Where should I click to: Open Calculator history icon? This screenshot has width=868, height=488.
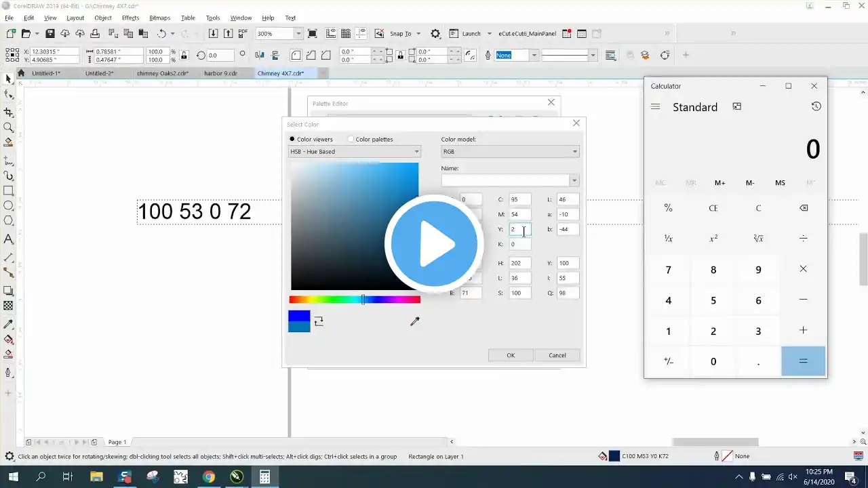point(816,106)
